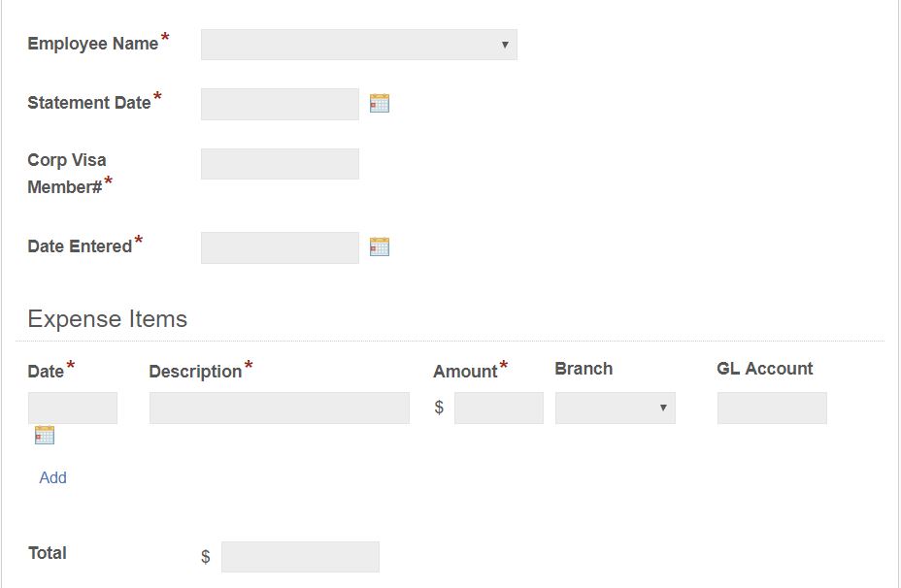
Task: Click the expense item Date input box
Action: 73,408
